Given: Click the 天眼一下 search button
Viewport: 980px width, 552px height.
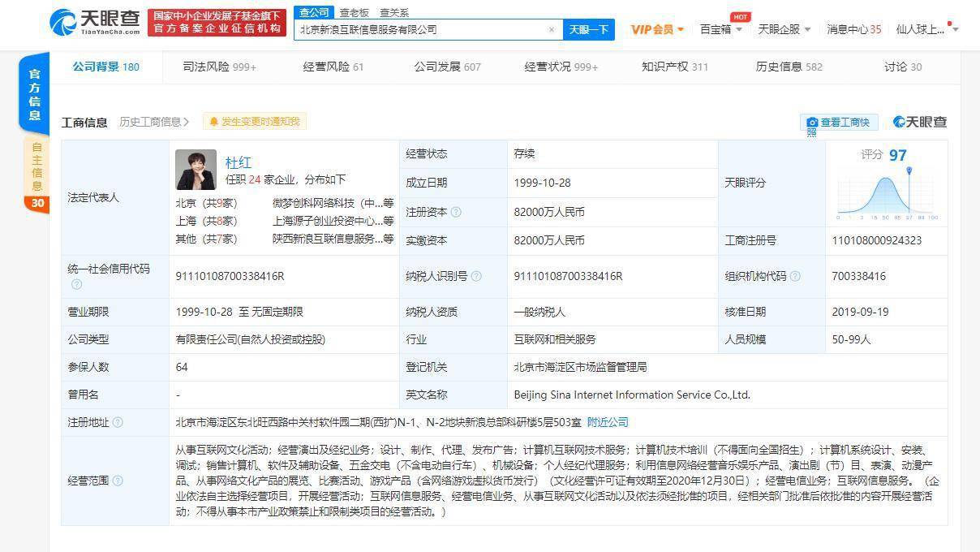Looking at the screenshot, I should tap(588, 29).
